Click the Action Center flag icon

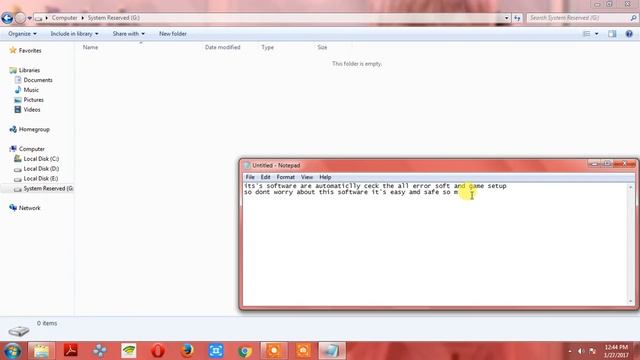tap(593, 351)
